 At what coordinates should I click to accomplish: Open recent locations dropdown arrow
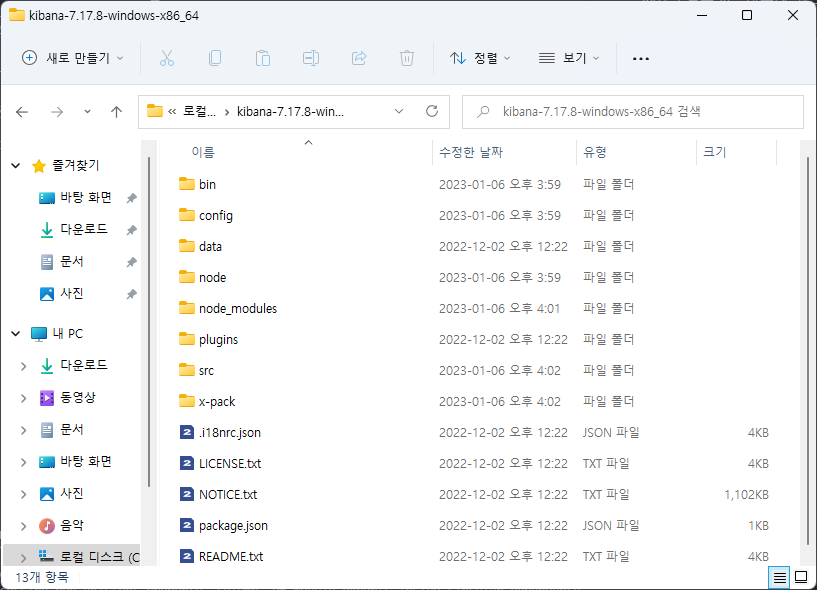click(x=87, y=112)
